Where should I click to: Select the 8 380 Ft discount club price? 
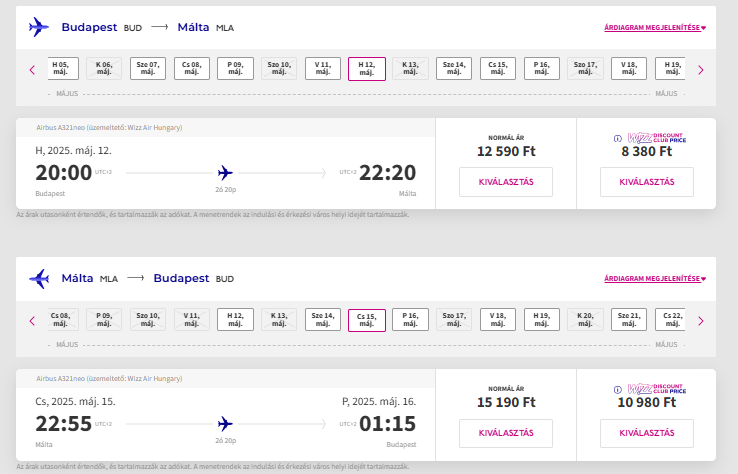(x=647, y=182)
